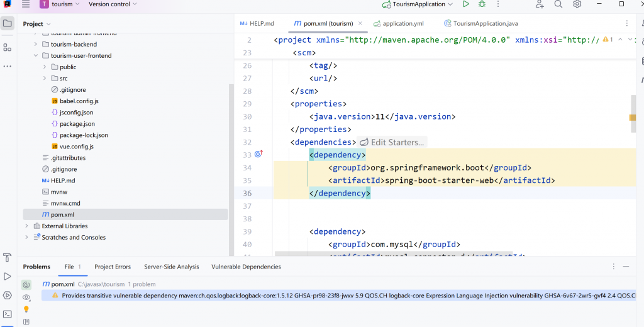
Task: Click the gutter icon on line 33
Action: pos(258,154)
